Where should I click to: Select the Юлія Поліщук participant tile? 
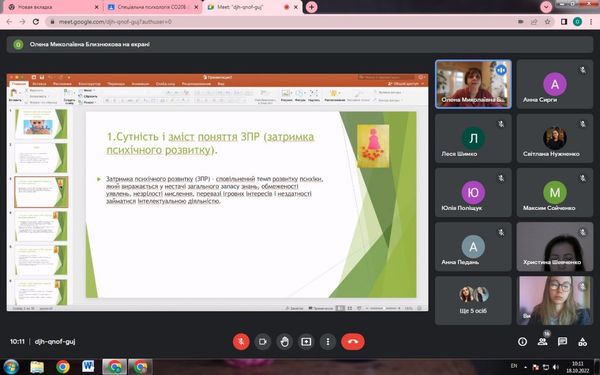click(473, 192)
